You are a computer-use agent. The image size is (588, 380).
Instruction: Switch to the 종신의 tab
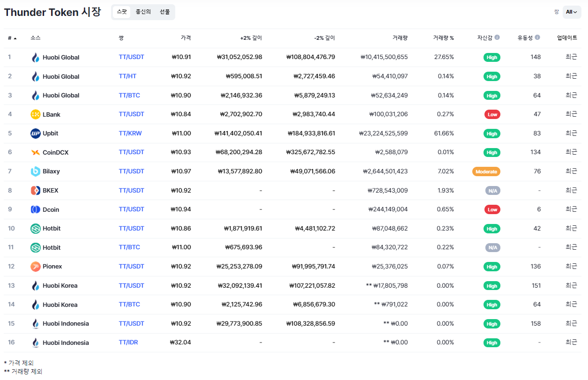click(143, 12)
